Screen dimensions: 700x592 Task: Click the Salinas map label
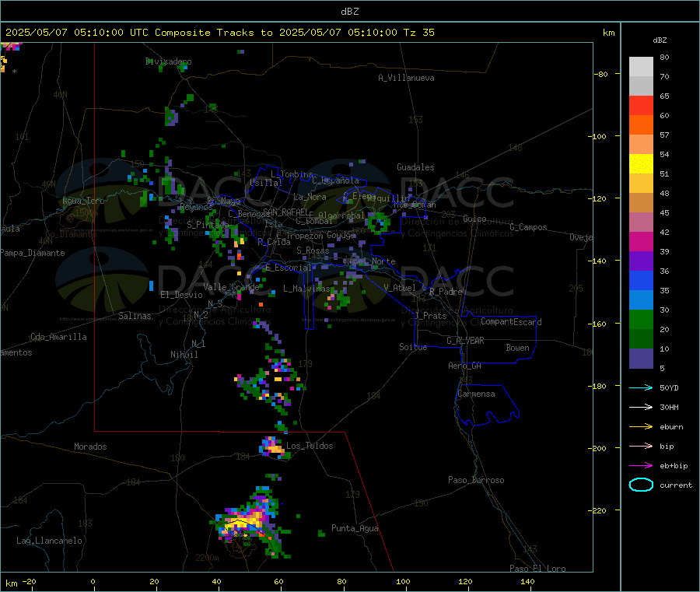pyautogui.click(x=135, y=316)
